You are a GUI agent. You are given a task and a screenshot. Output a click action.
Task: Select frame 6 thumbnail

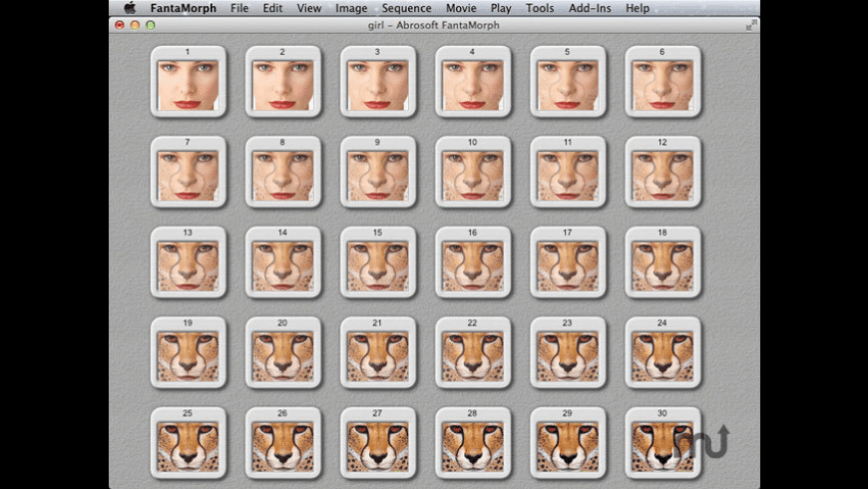point(662,85)
